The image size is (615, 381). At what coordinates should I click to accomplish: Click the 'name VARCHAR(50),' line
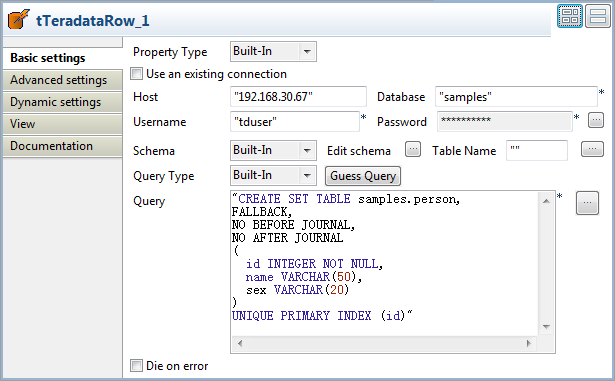pyautogui.click(x=304, y=277)
